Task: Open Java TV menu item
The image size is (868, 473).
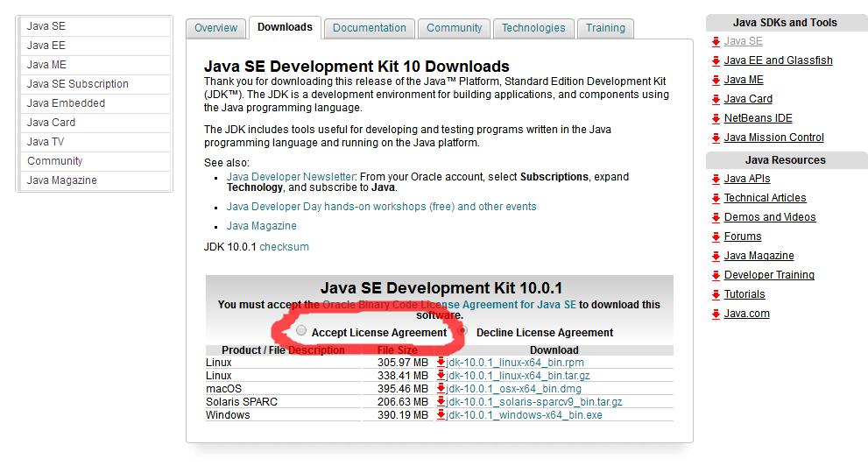Action: [95, 142]
